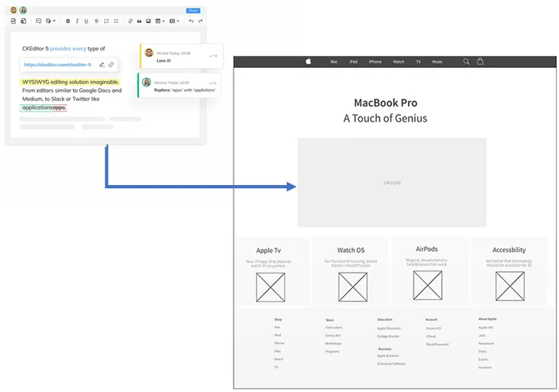Insert an image from the toolbar
This screenshot has height=392, width=559.
point(148,21)
